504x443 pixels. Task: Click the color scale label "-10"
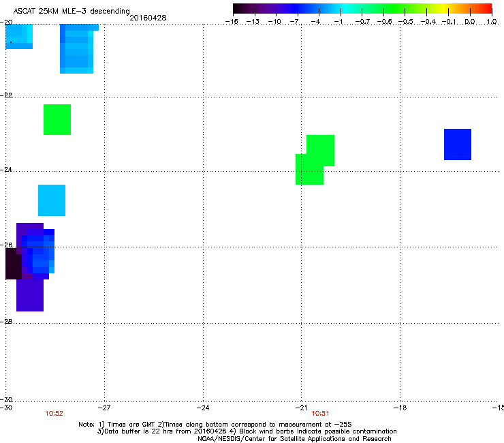(275, 22)
